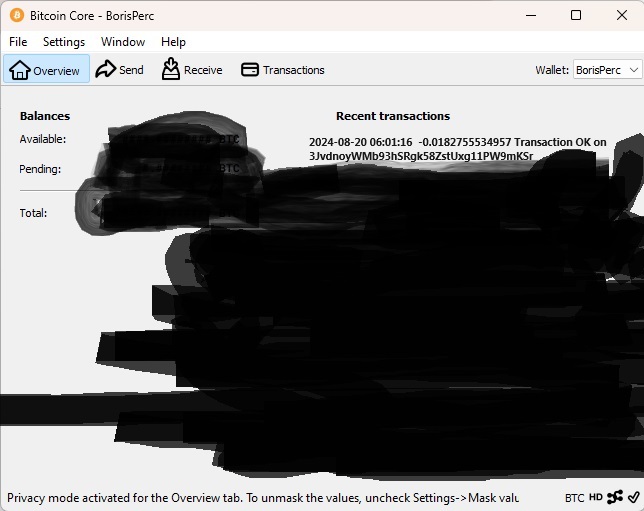Go to the Transactions tab
Image resolution: width=644 pixels, height=511 pixels.
tap(283, 70)
